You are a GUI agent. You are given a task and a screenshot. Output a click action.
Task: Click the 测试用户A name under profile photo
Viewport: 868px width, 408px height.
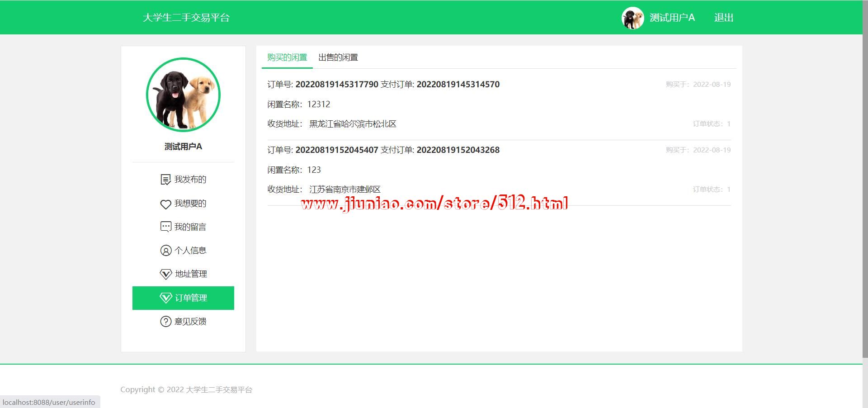pyautogui.click(x=183, y=147)
